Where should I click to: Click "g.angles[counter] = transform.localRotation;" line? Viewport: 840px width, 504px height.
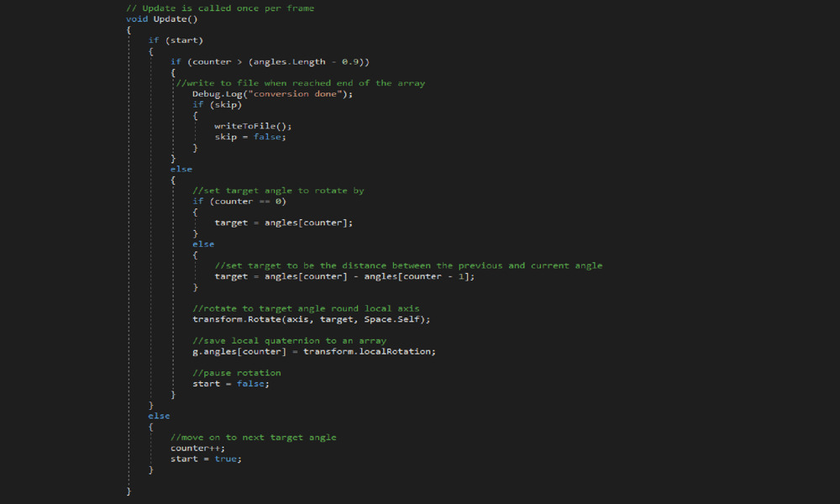click(314, 351)
